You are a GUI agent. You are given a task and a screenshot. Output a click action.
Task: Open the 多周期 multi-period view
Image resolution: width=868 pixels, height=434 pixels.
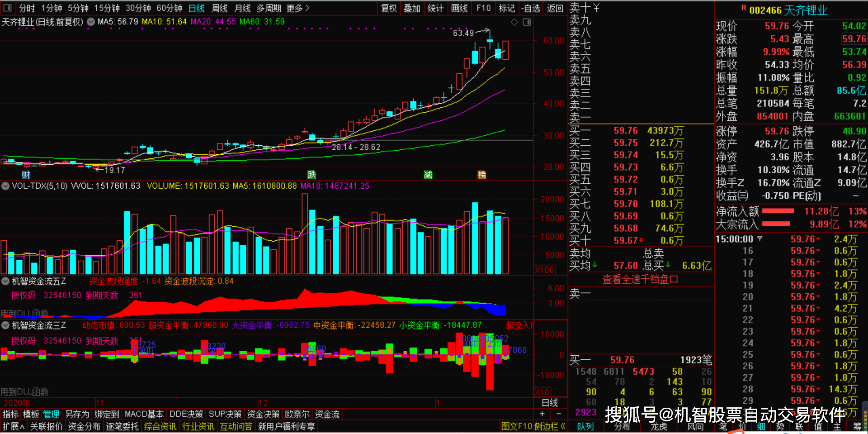269,8
